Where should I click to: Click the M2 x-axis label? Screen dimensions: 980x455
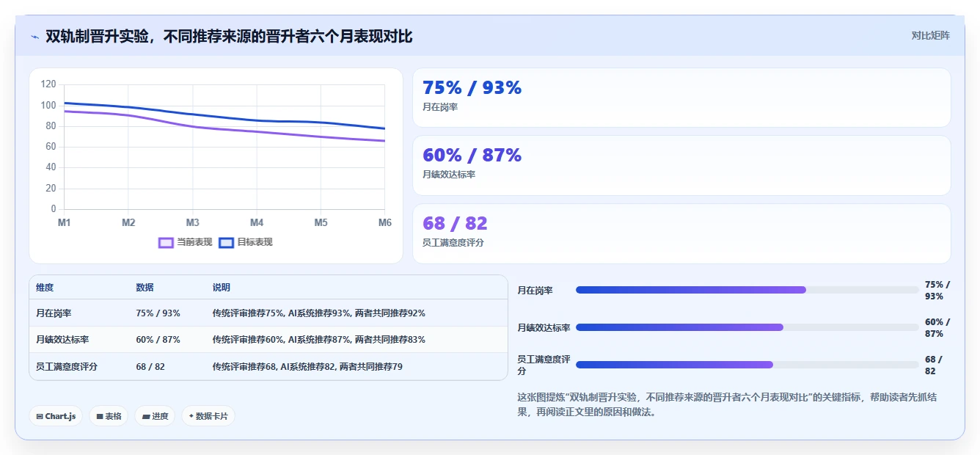point(128,222)
